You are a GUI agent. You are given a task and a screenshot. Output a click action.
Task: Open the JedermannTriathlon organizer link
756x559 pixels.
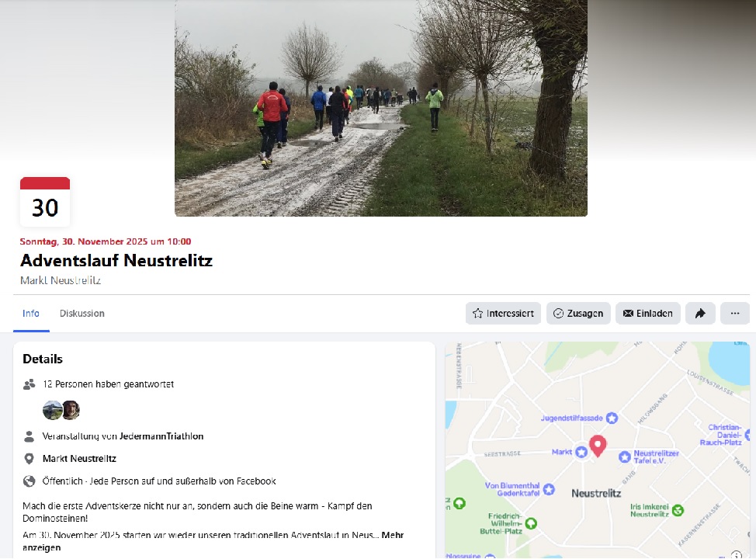tap(161, 436)
